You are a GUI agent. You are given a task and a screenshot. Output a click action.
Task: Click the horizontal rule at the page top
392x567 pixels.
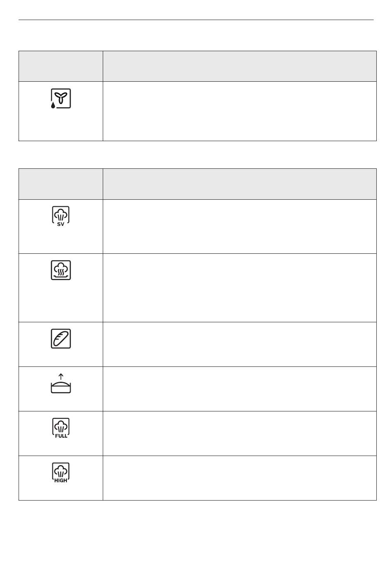coord(196,19)
